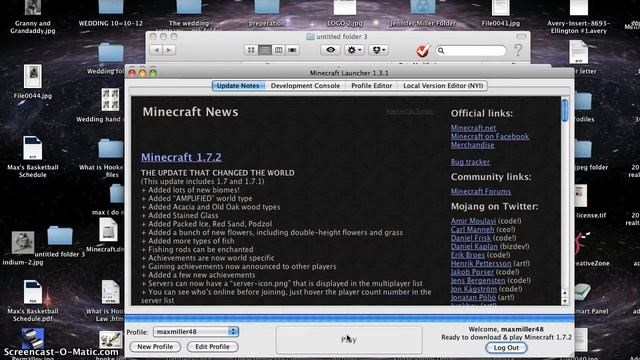Viewport: 640px width, 360px height.
Task: Open the Bug tracker link
Action: [470, 162]
